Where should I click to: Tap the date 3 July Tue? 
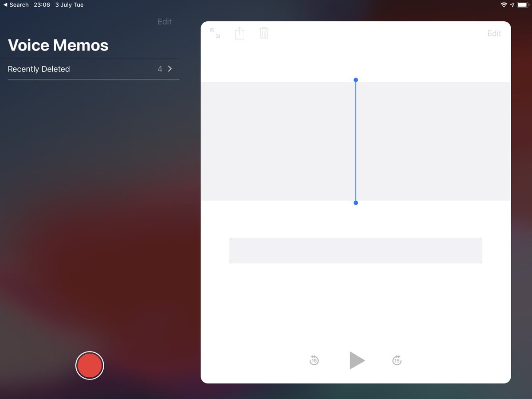69,5
